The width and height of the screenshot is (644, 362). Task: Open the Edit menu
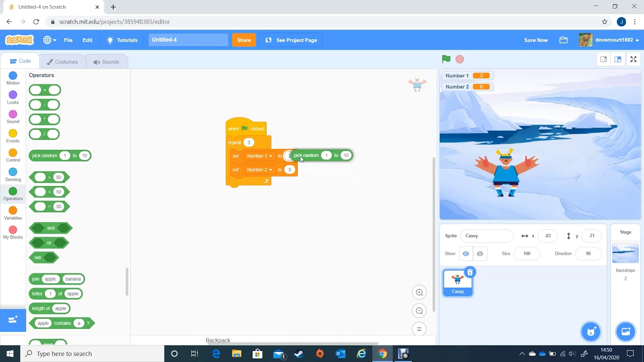88,40
